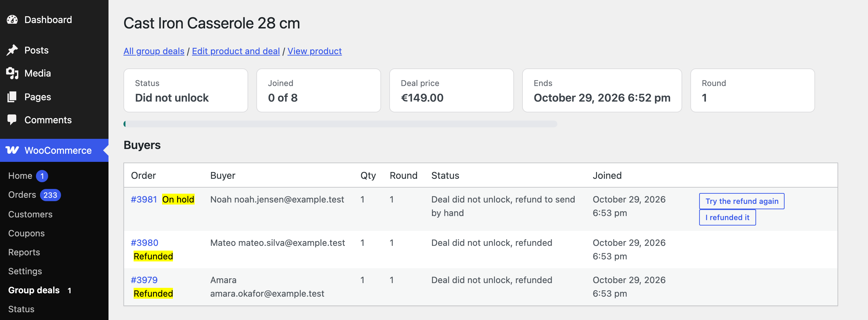Follow the All group deals link

point(154,51)
